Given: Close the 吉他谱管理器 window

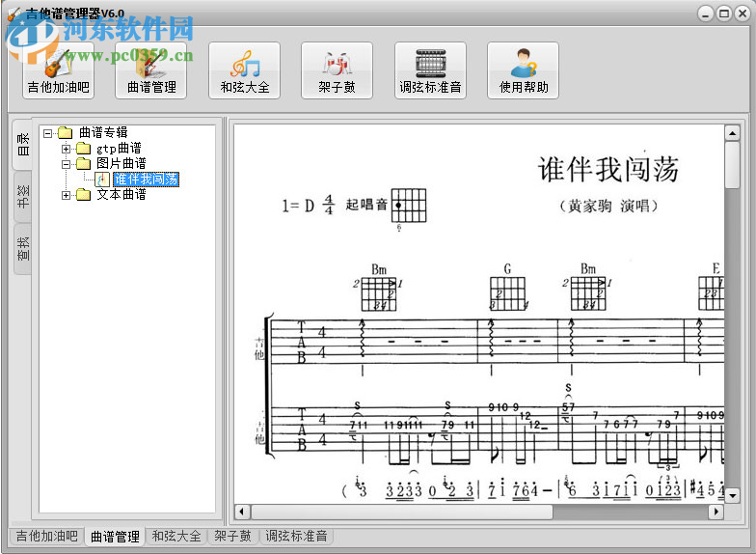Looking at the screenshot, I should coord(742,14).
